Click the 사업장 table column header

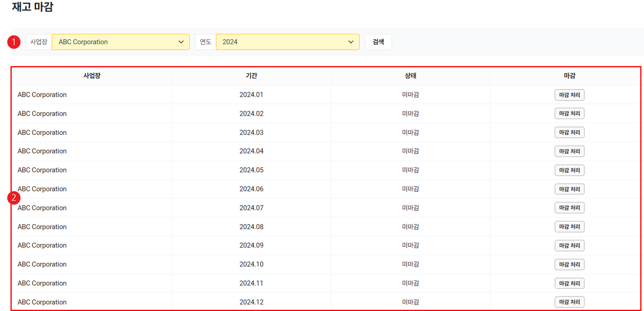92,75
